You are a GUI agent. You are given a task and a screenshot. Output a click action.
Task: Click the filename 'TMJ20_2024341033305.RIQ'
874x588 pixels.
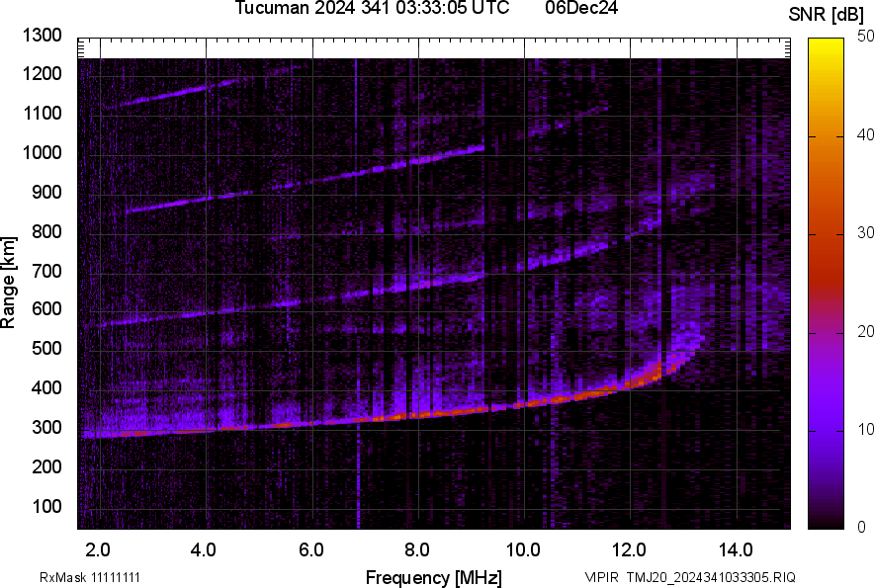click(x=711, y=577)
